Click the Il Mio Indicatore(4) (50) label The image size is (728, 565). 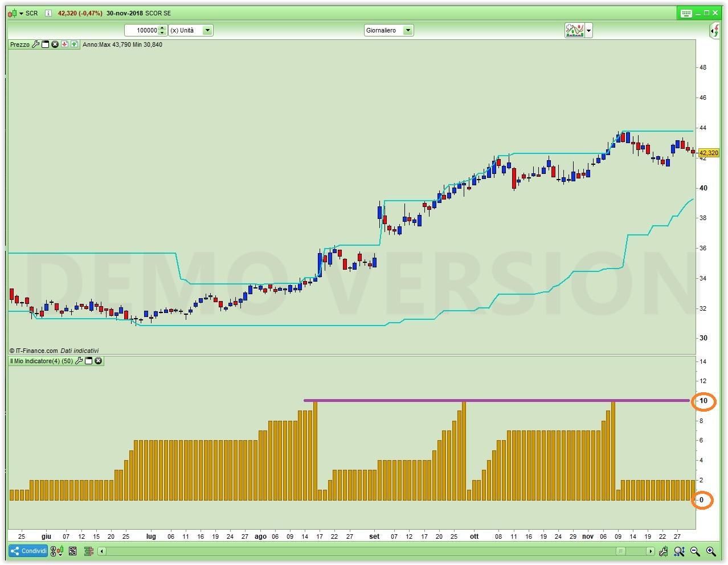tap(42, 361)
